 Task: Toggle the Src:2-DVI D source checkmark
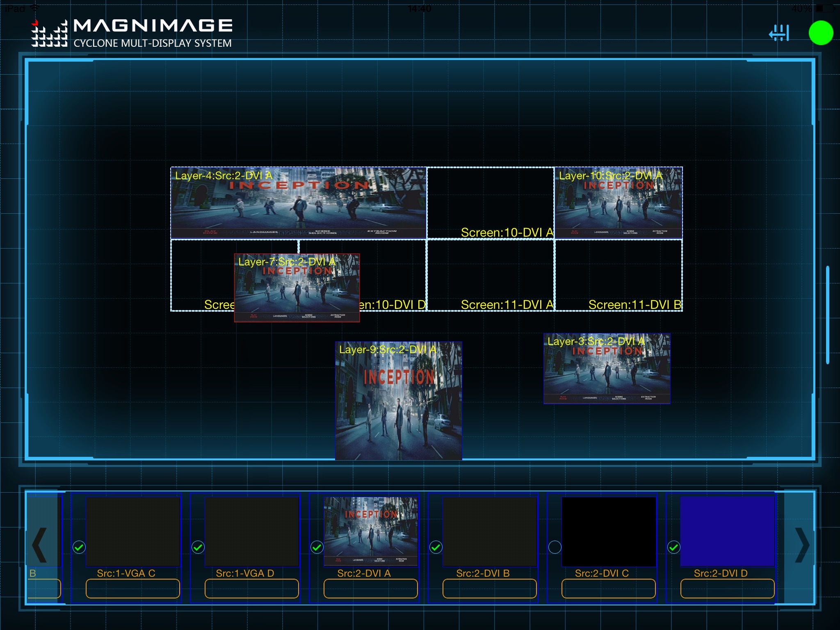pos(674,547)
